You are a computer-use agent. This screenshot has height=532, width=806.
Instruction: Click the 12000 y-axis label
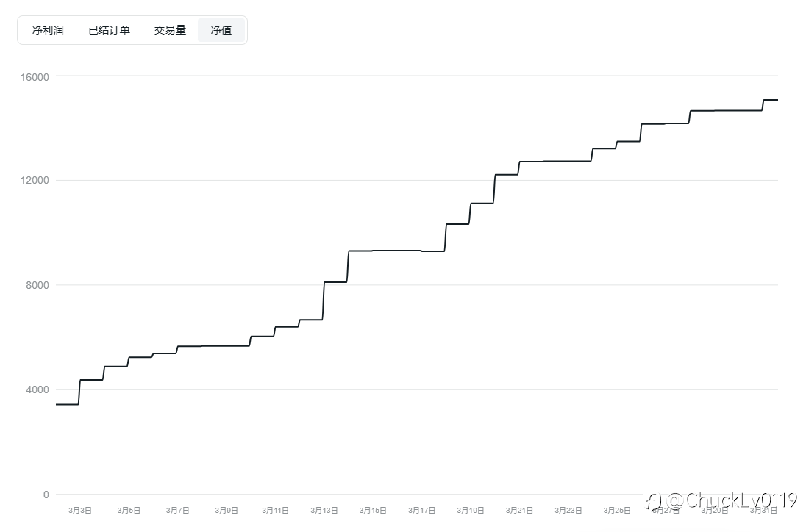[35, 180]
